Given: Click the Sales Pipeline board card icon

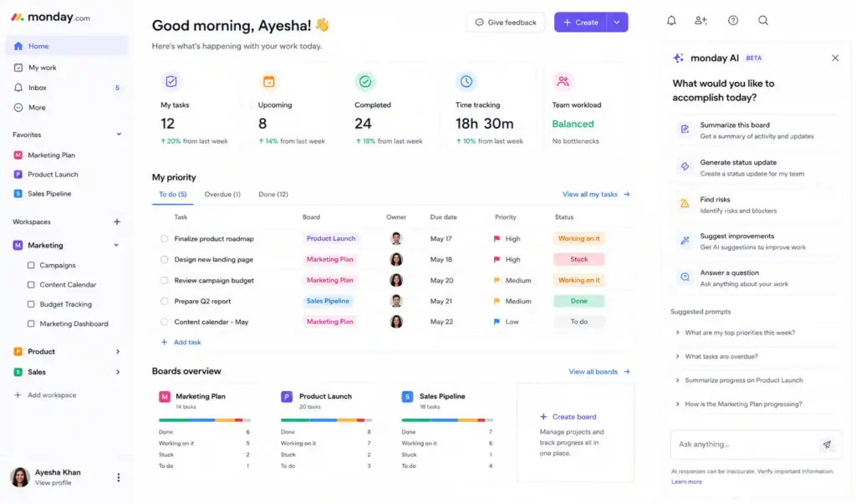Looking at the screenshot, I should coord(407,397).
